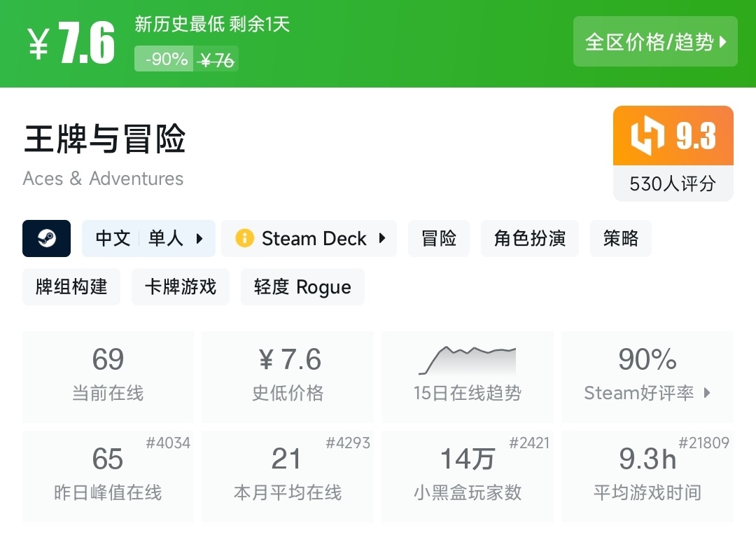The height and width of the screenshot is (533, 756).
Task: Click the 530人评分 rating count
Action: click(673, 184)
